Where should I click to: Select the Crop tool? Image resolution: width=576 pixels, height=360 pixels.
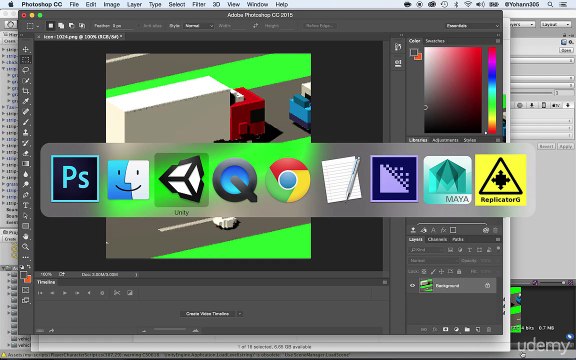[25, 91]
